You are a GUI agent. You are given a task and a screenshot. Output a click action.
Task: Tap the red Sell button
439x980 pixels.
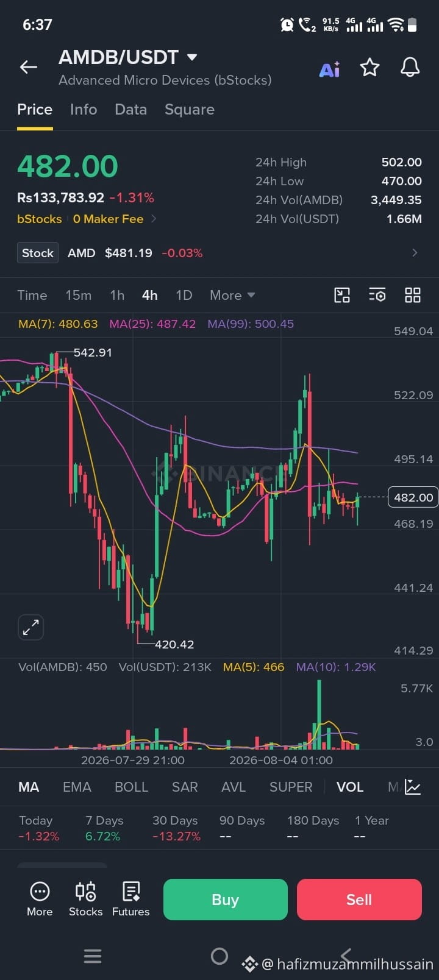359,900
